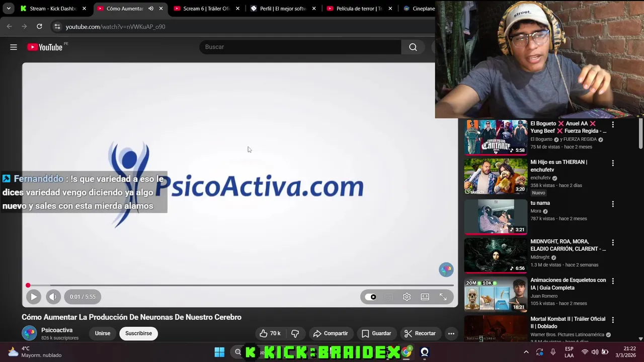The height and width of the screenshot is (362, 644).
Task: Close the Película de terror tab
Action: point(390,9)
